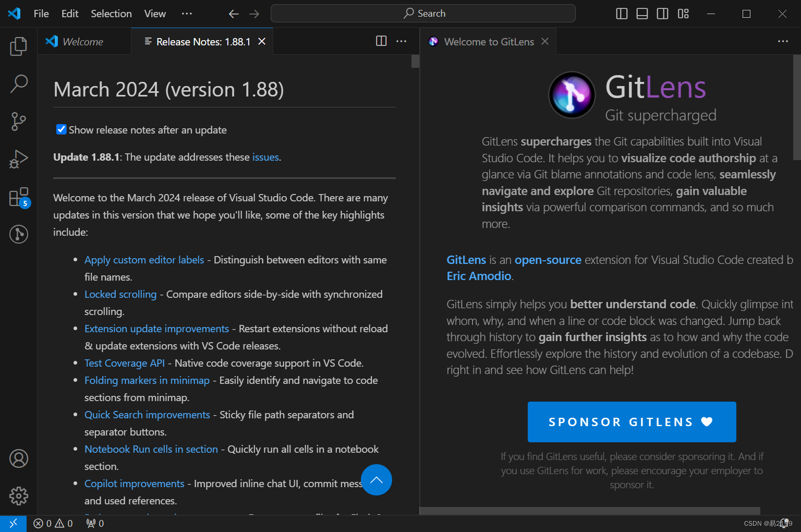Screen dimensions: 801x532
Task: Open More Actions for GitLens editor group
Action: coord(783,41)
